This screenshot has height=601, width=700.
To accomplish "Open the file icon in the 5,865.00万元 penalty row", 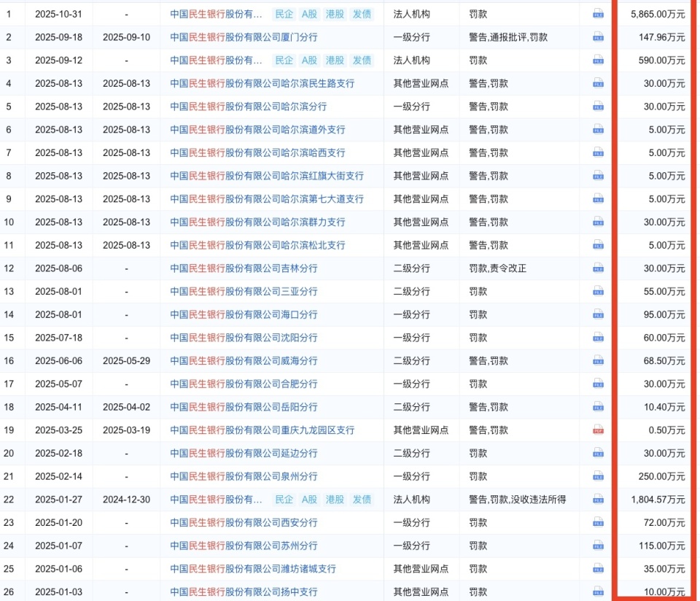I will click(598, 15).
